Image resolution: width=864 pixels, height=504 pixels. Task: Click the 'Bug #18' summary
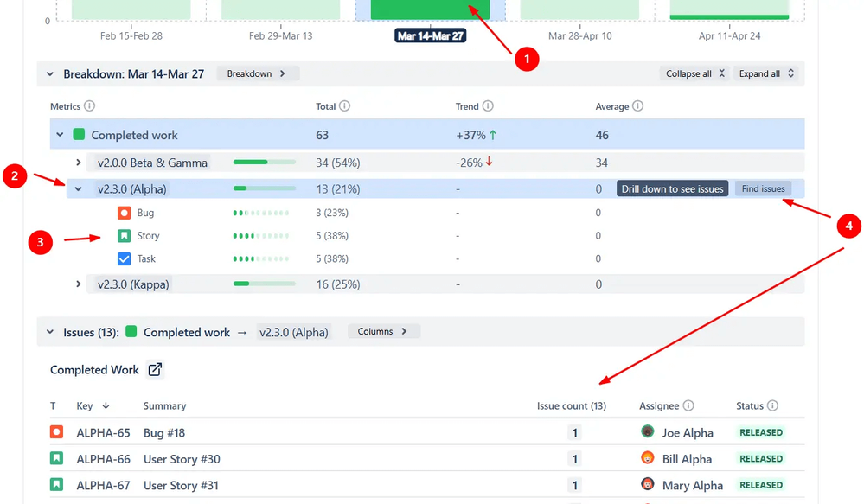(164, 432)
